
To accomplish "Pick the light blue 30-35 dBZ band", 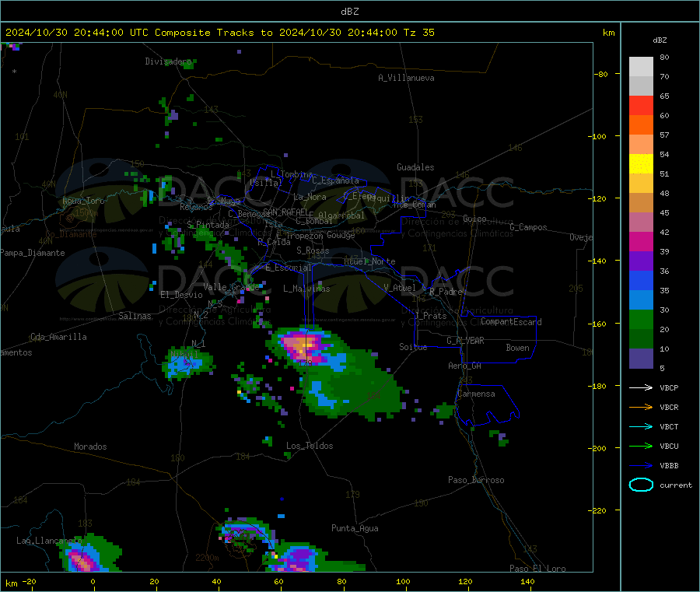I will 641,300.
